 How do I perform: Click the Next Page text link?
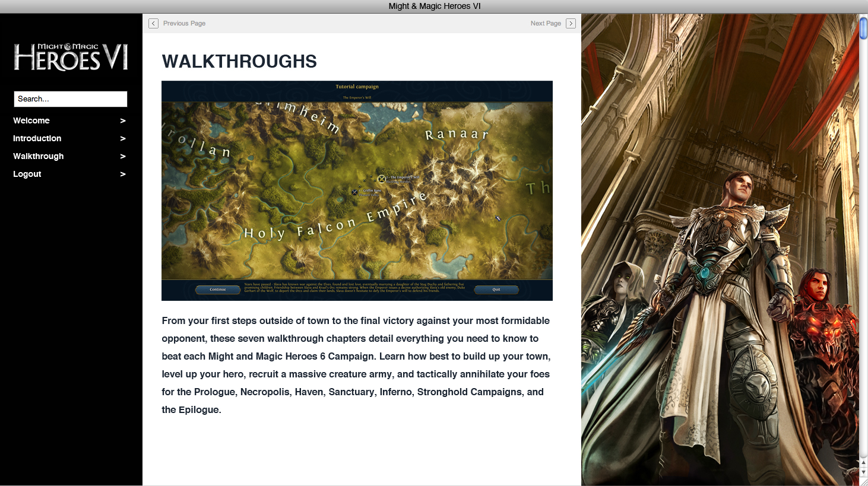point(546,23)
